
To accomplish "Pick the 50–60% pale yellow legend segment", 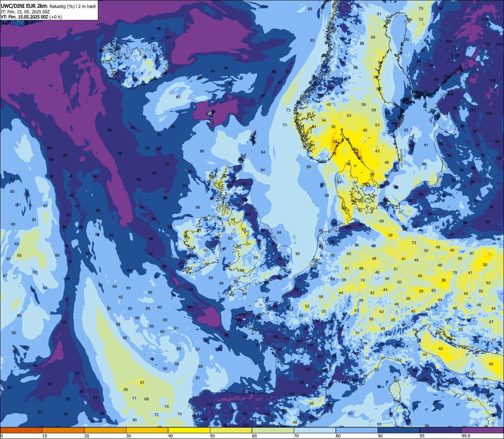I will pyautogui.click(x=231, y=430).
